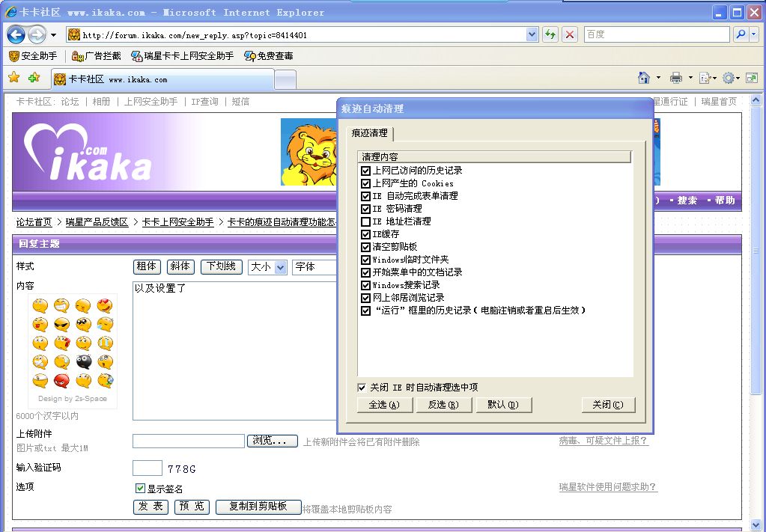Image resolution: width=766 pixels, height=532 pixels.
Task: Open the search provider dropdown arrow
Action: pos(754,34)
